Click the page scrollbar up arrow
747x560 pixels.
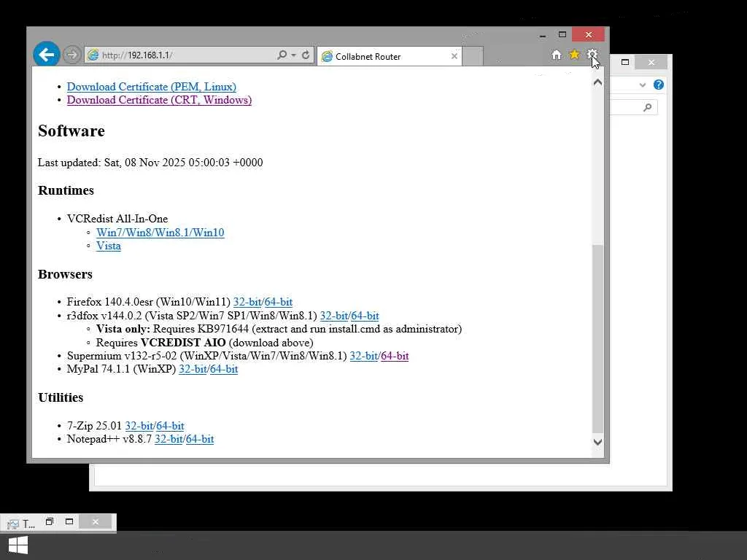coord(598,82)
